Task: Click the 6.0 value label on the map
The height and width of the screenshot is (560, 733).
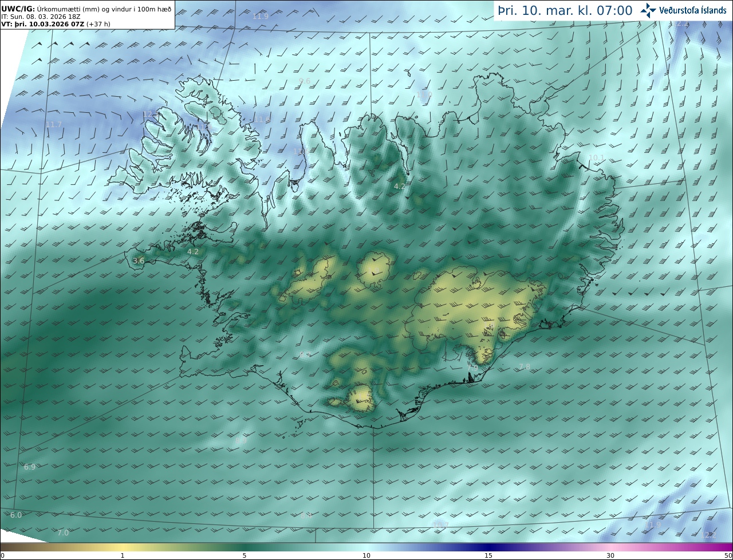Action: pos(16,515)
